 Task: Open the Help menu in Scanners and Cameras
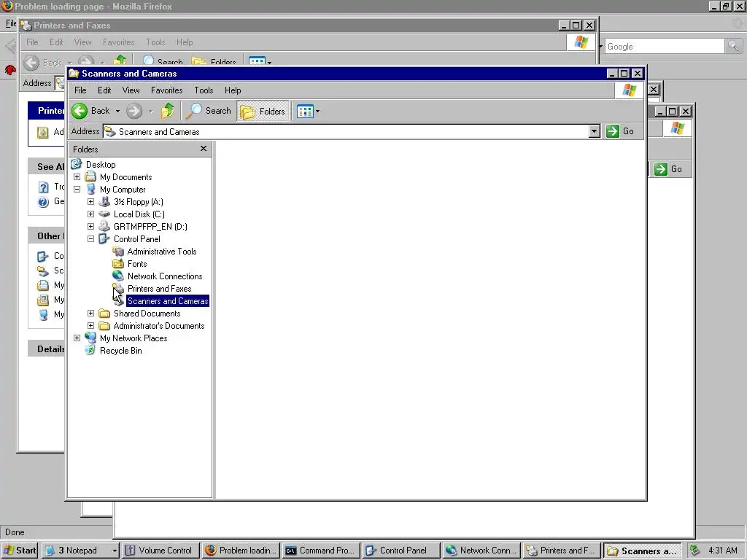233,90
